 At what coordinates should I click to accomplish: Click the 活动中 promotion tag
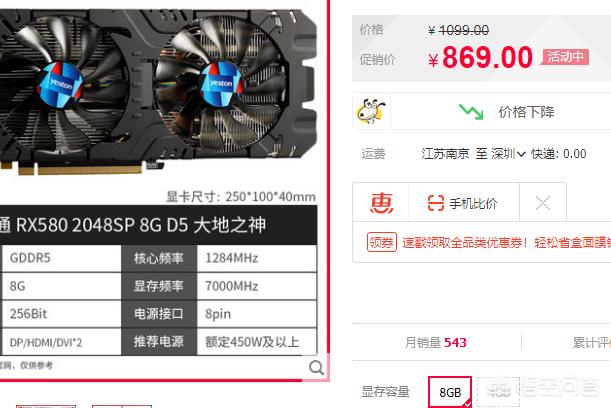coord(565,57)
